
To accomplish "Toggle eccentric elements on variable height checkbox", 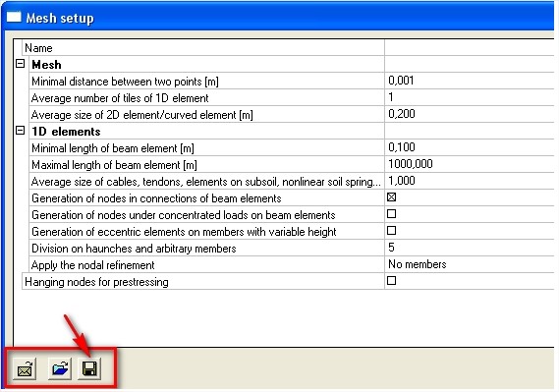I will click(391, 231).
